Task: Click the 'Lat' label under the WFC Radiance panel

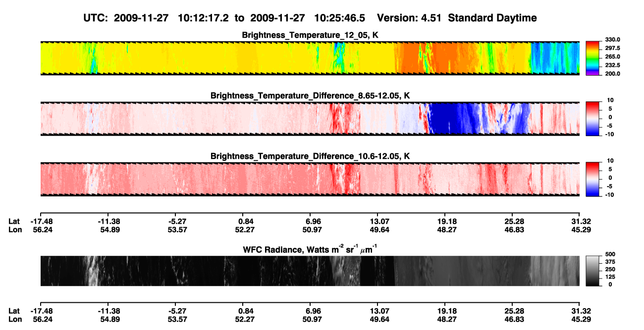Action: click(x=14, y=311)
